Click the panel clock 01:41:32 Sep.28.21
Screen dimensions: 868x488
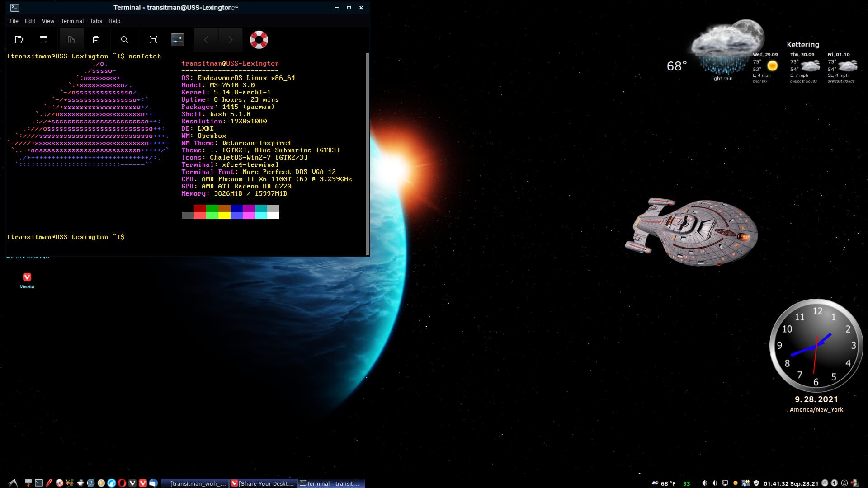[x=791, y=483]
